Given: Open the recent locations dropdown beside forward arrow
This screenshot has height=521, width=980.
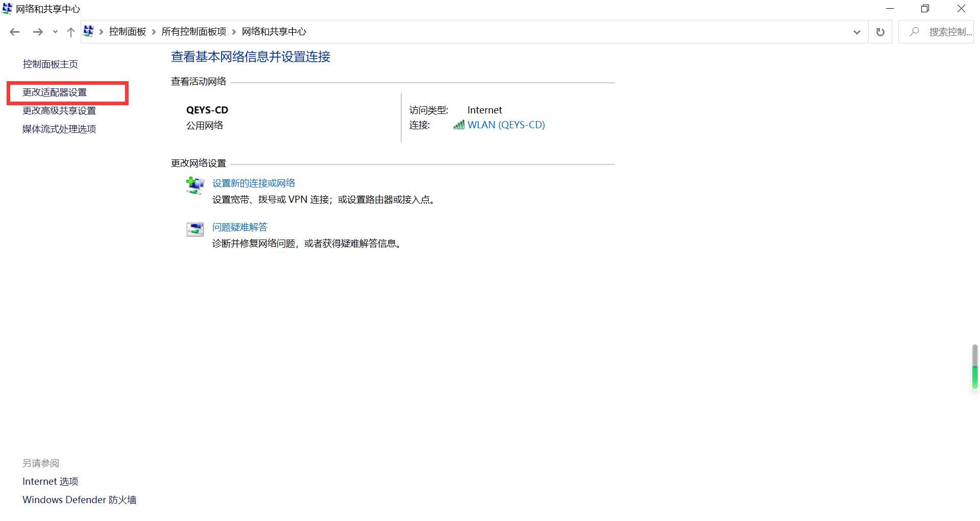Looking at the screenshot, I should coord(55,32).
